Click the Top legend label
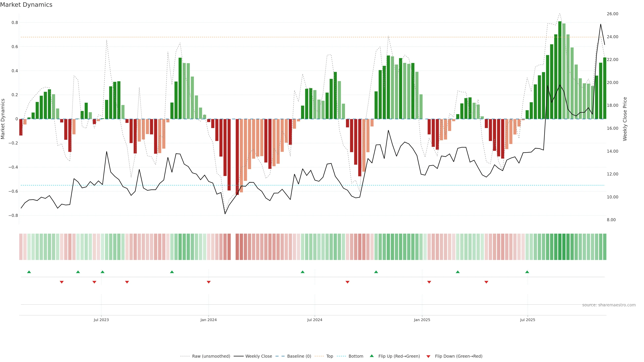Image resolution: width=644 pixels, height=362 pixels. [330, 356]
